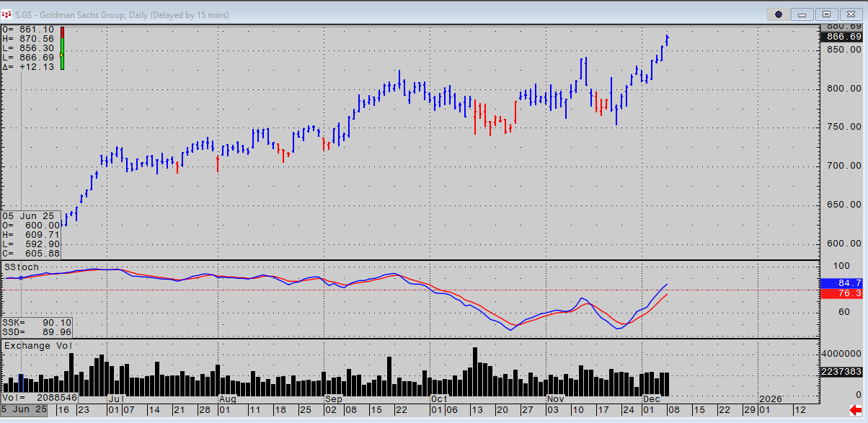Click the delta +12.13 value

coord(29,67)
